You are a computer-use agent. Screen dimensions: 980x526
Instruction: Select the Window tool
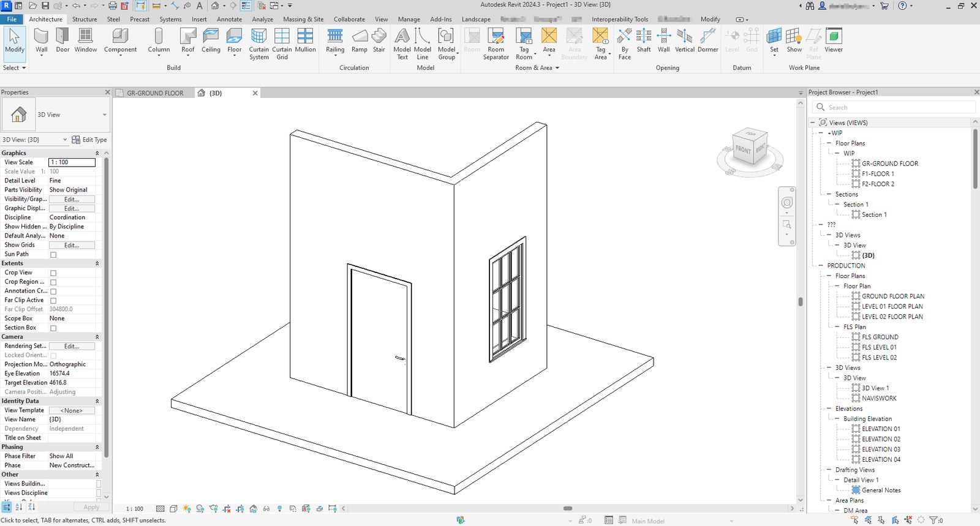(86, 41)
